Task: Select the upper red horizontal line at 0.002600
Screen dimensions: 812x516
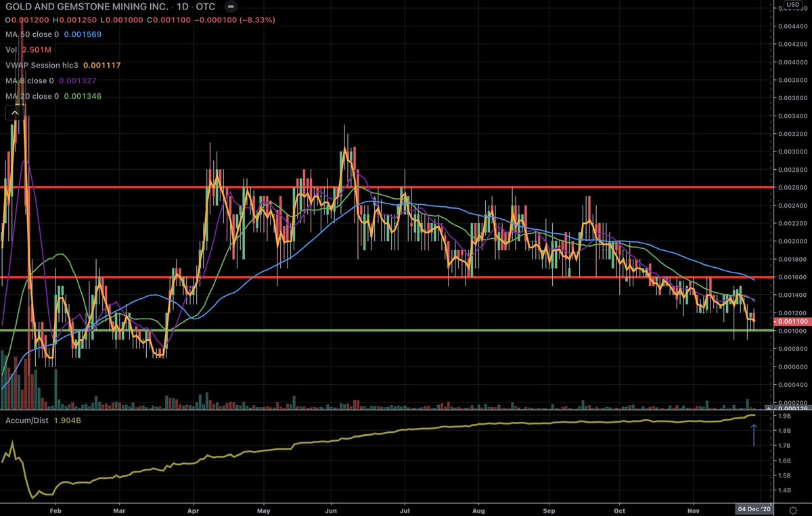Action: click(x=386, y=187)
